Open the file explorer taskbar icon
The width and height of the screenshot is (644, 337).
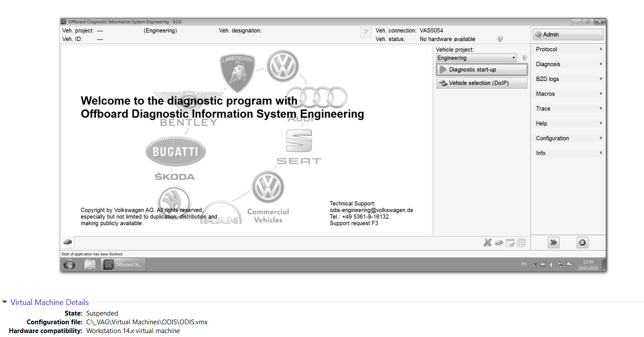pyautogui.click(x=90, y=264)
